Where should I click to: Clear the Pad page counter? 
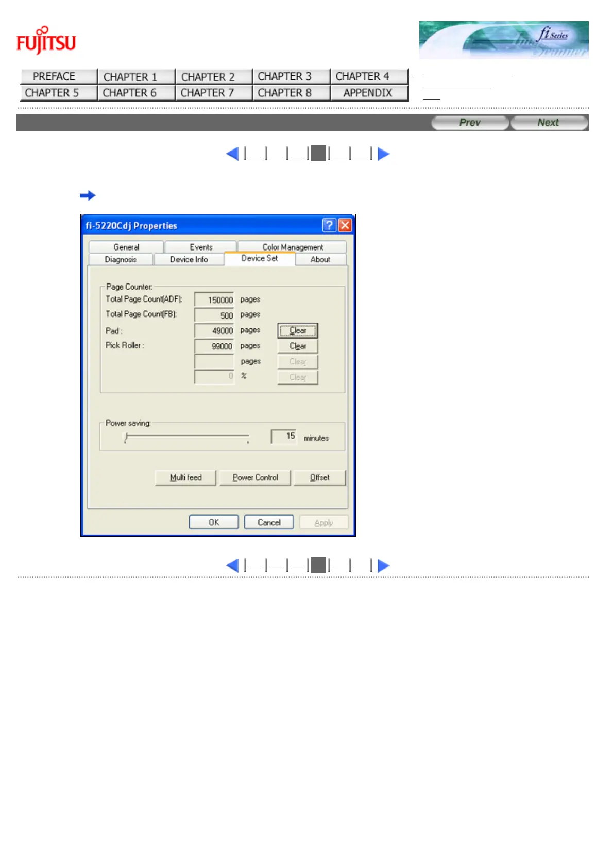pos(298,330)
